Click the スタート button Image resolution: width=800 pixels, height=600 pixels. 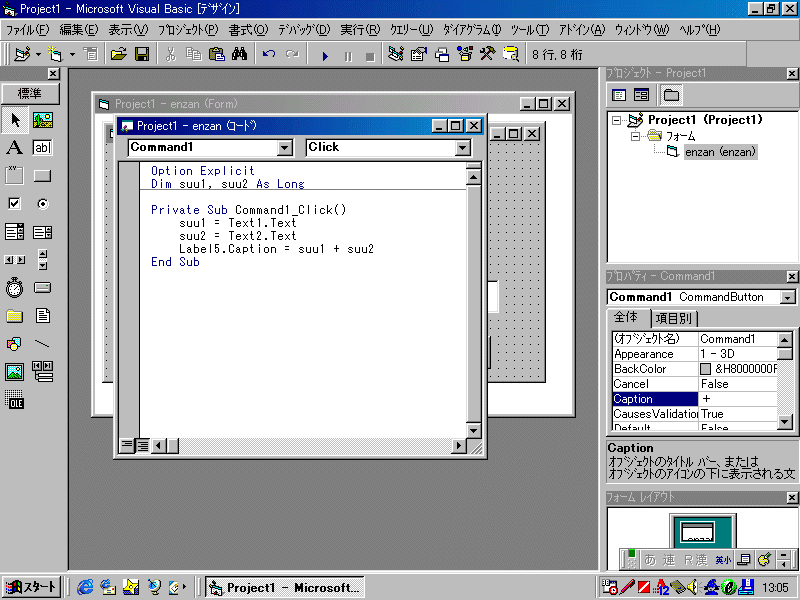[32, 587]
